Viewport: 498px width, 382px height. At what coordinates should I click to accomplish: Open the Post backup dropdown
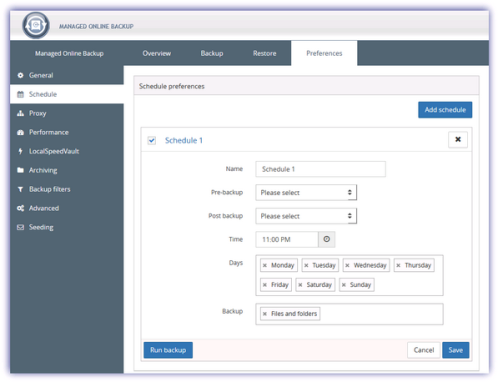(x=306, y=216)
